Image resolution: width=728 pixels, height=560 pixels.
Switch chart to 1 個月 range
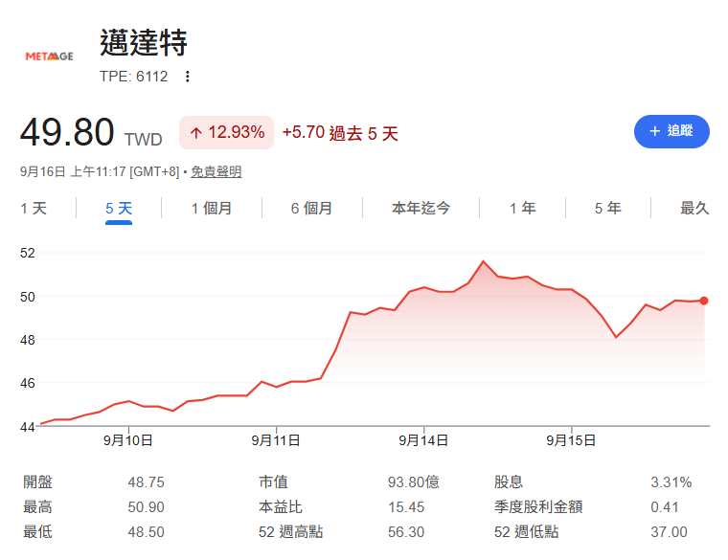(212, 209)
